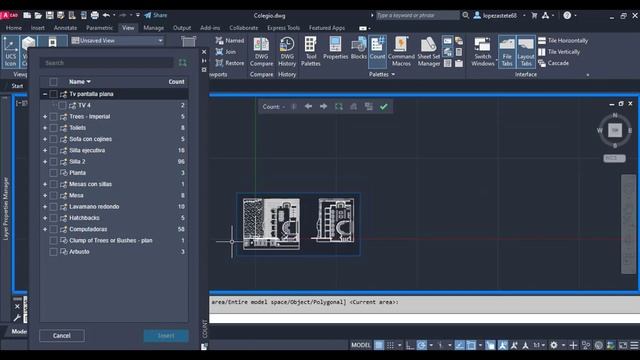This screenshot has height=360, width=640.
Task: Expand the Mesas con sillas group
Action: point(45,184)
